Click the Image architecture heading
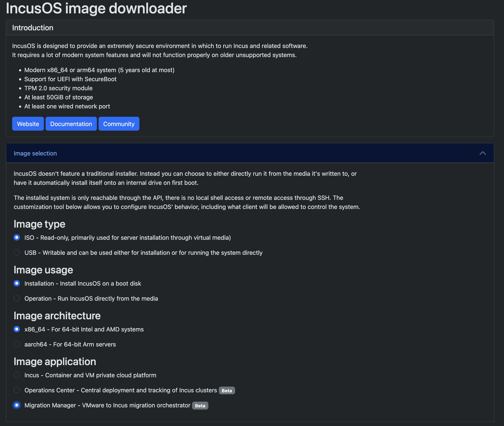 click(57, 315)
